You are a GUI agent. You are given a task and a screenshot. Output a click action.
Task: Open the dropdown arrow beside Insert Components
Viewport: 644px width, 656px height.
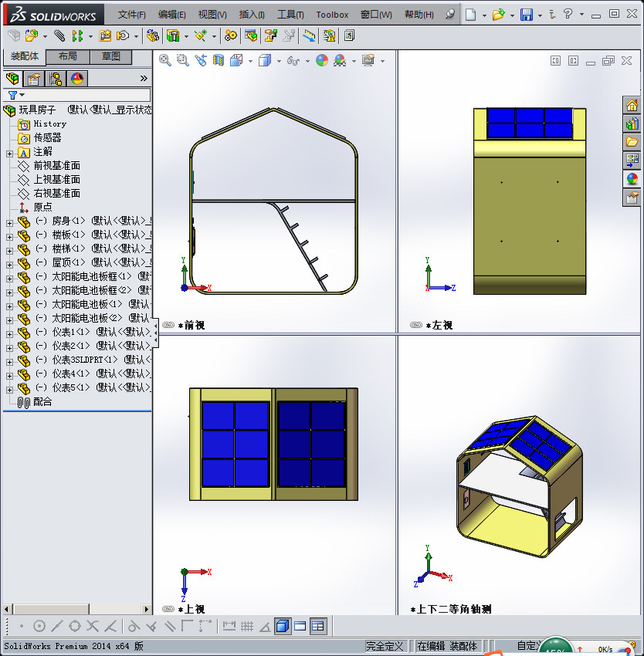pyautogui.click(x=44, y=37)
